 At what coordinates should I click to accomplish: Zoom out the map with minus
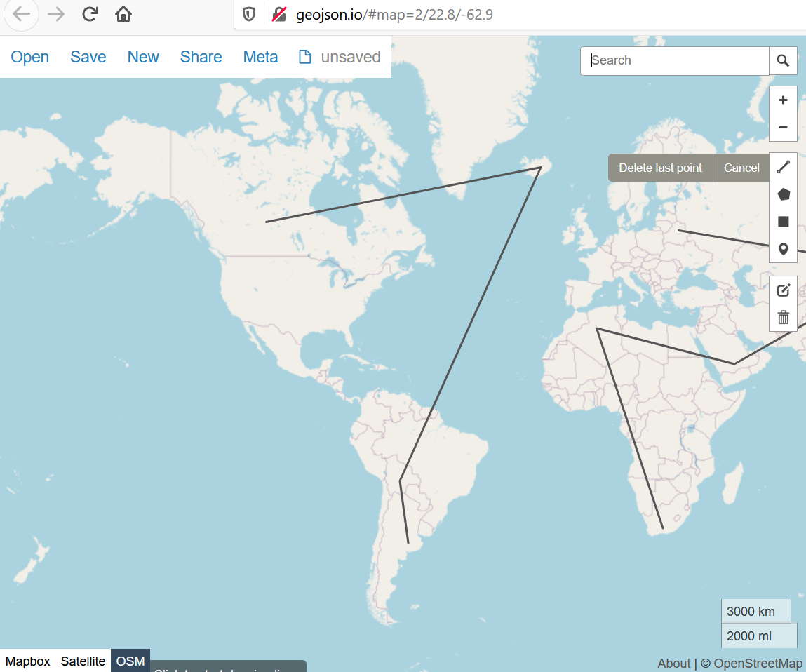coord(783,127)
